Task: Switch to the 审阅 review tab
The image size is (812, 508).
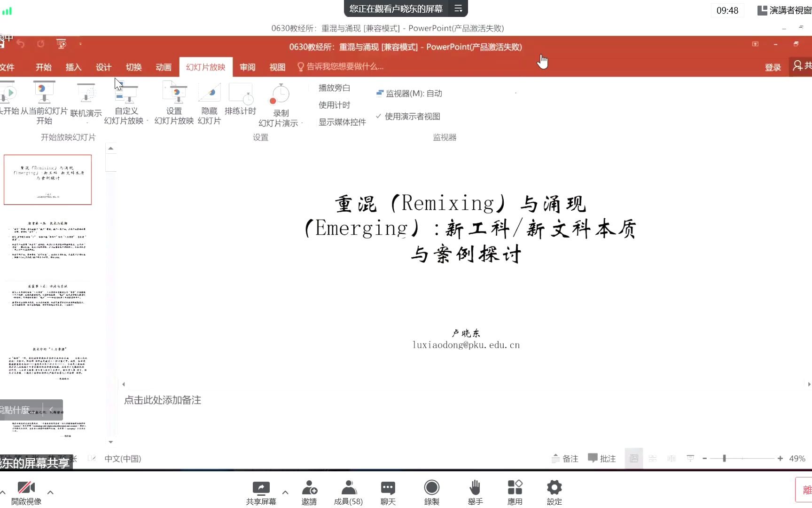Action: [248, 67]
